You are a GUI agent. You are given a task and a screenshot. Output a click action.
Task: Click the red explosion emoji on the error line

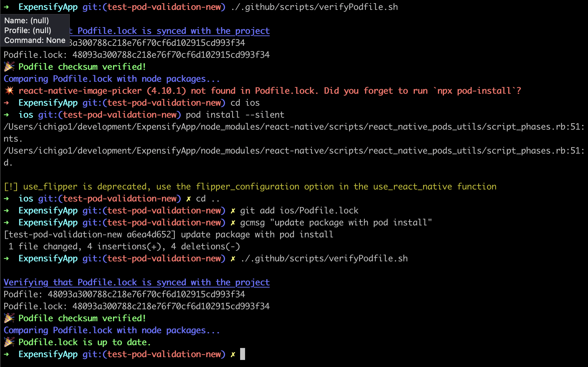(x=9, y=91)
